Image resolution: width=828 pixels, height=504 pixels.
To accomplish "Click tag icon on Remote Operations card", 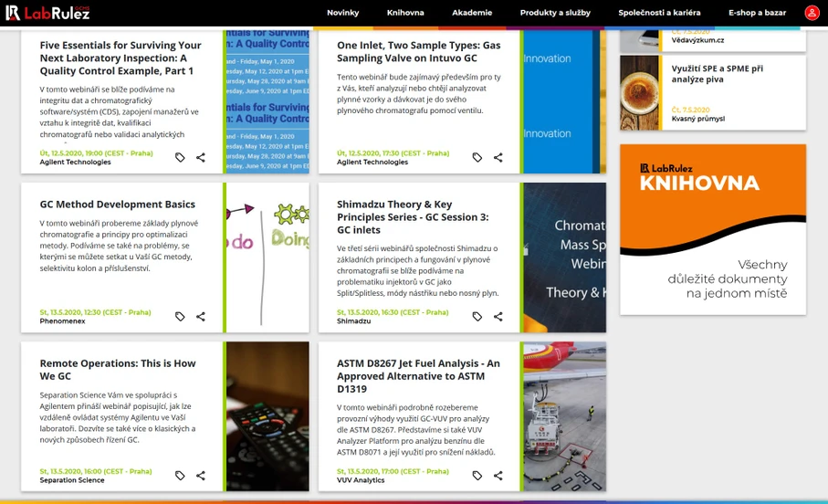I will point(180,476).
